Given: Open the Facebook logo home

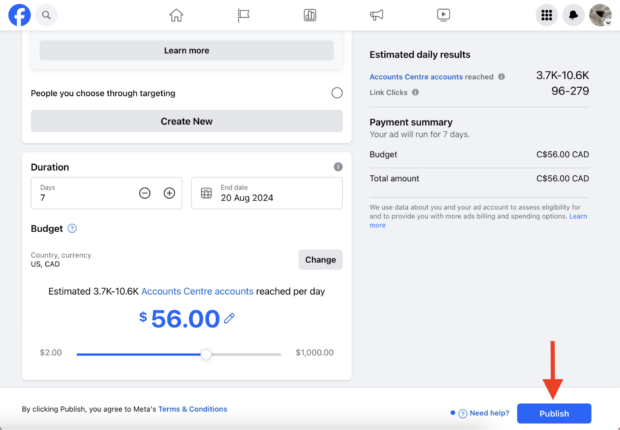Looking at the screenshot, I should tap(19, 15).
